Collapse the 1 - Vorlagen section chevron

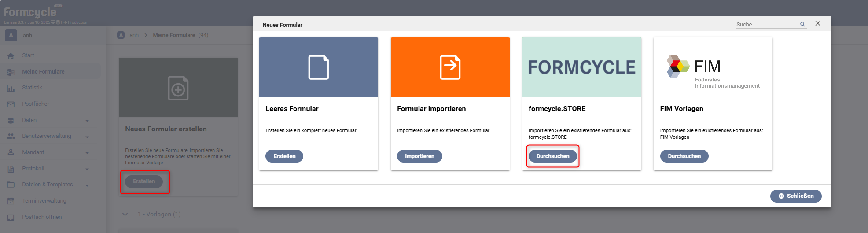(125, 215)
